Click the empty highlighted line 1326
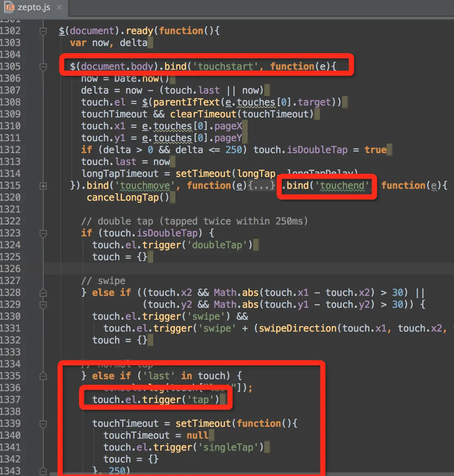The width and height of the screenshot is (454, 476). pos(249,269)
